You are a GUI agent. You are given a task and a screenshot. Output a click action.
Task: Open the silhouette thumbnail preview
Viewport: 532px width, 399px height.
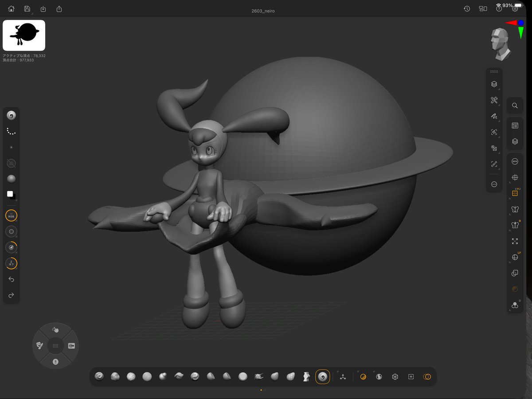(24, 35)
